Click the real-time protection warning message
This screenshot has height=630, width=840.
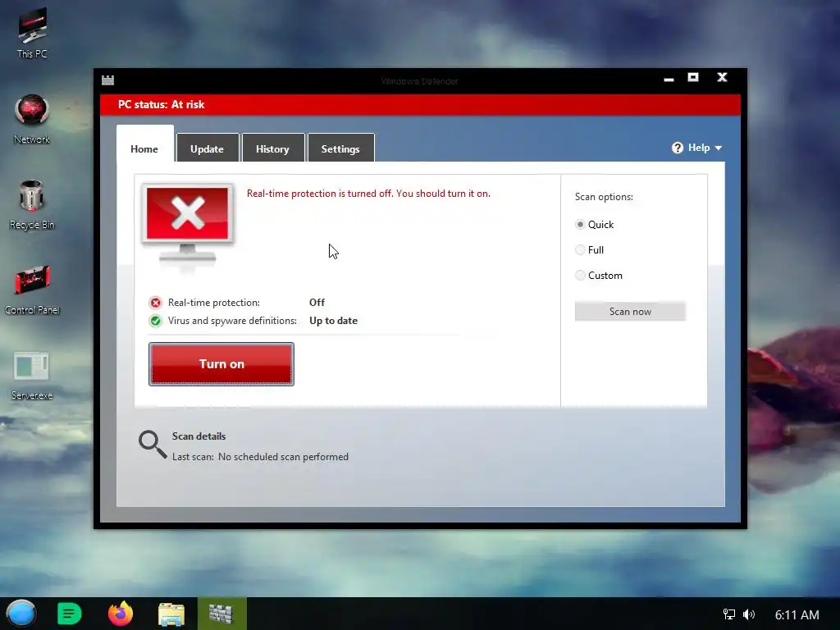368,194
